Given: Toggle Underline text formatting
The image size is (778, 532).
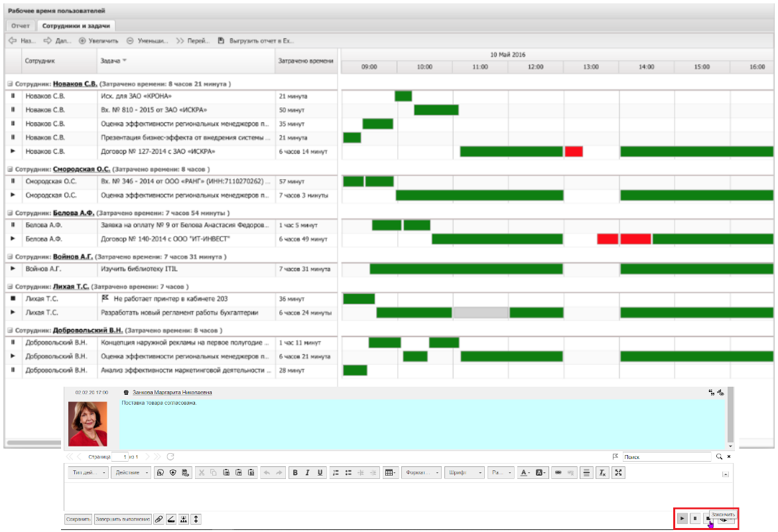Looking at the screenshot, I should point(320,473).
